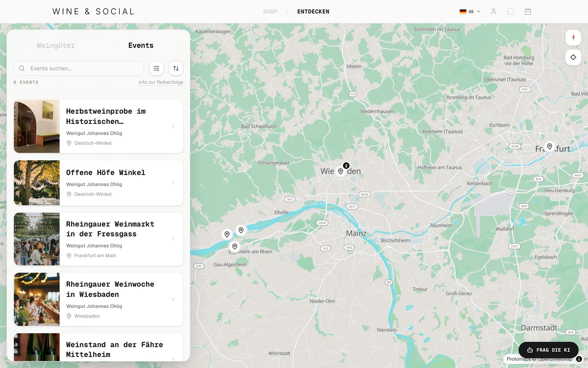Reset map orientation with compass

(x=573, y=38)
